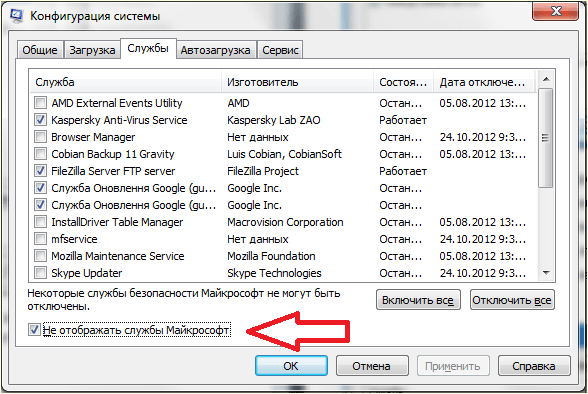Sort by Дата отключе... column header
The image size is (588, 394).
click(484, 82)
